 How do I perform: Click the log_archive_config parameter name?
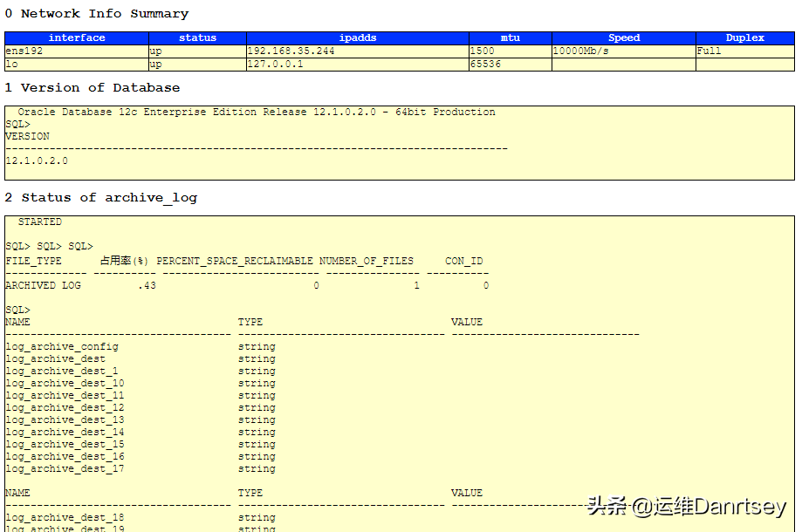coord(62,347)
